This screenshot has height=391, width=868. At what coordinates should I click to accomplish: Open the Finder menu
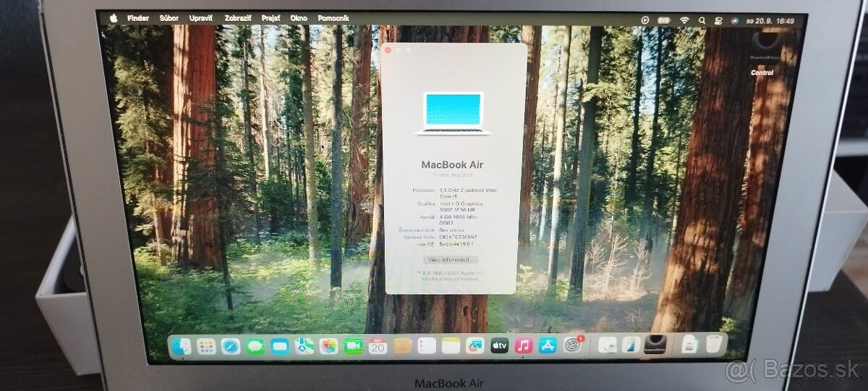(138, 17)
